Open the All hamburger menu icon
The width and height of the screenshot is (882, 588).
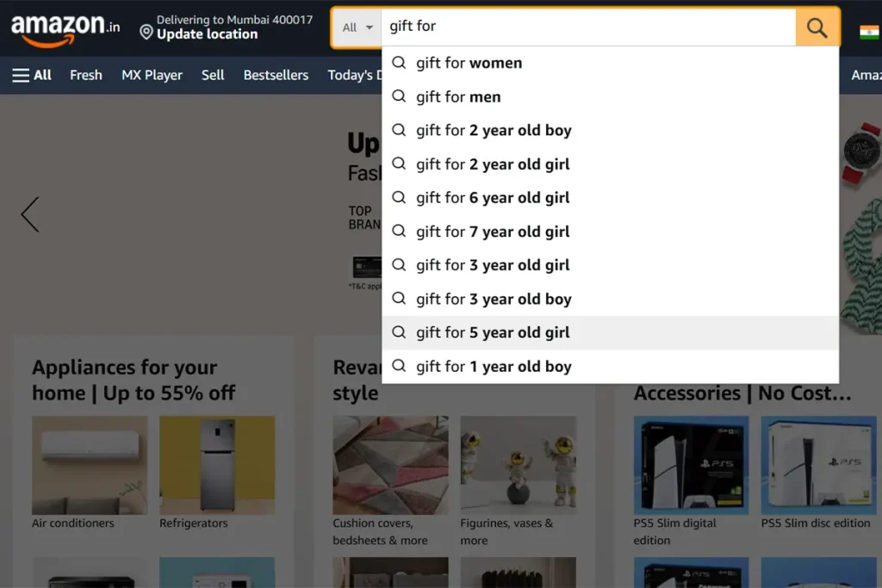21,75
